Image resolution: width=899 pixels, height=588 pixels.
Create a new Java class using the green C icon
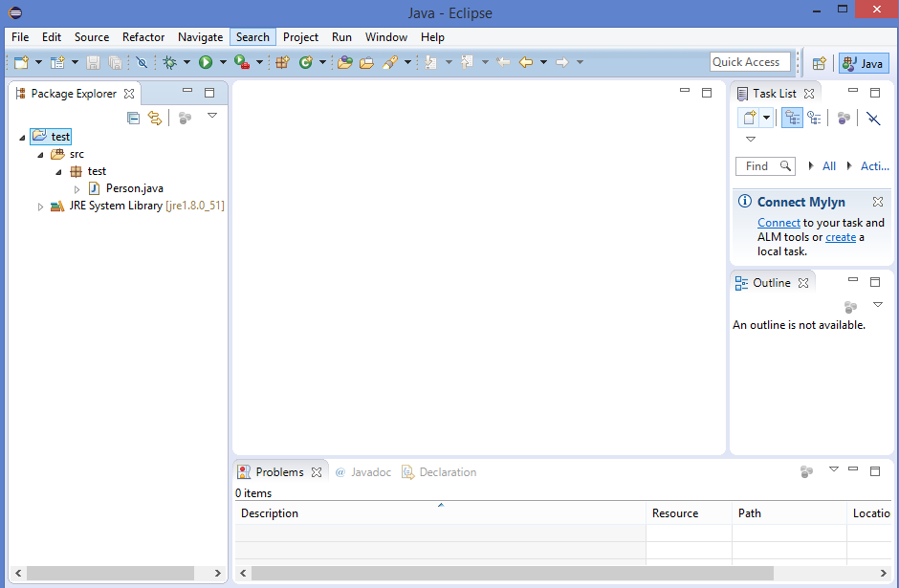click(306, 62)
